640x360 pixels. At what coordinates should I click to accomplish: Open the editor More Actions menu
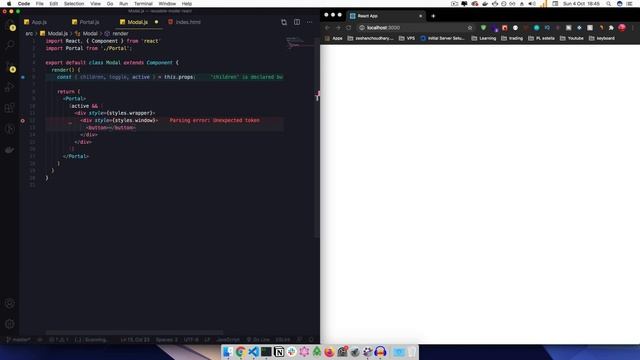point(309,22)
